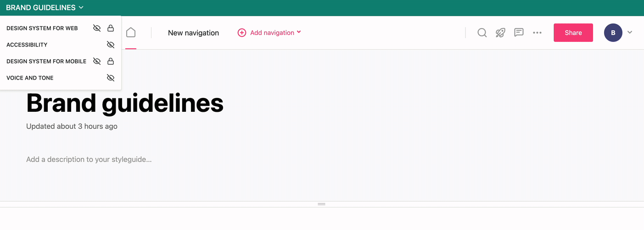Click the rocket launch icon

click(500, 33)
